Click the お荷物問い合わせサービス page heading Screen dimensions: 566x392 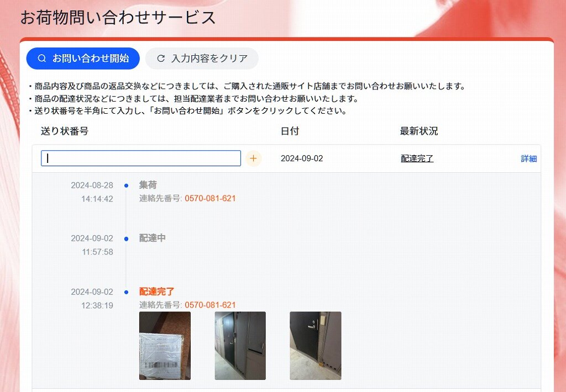(x=118, y=17)
